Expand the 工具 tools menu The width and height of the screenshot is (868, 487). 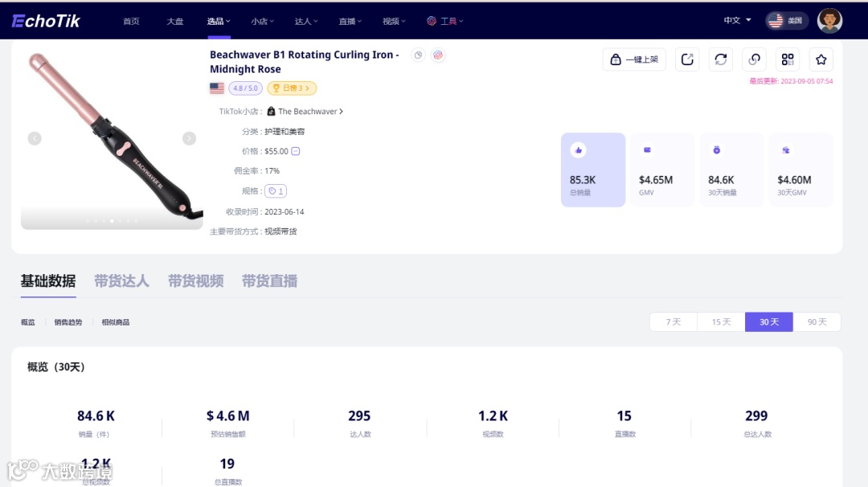click(x=445, y=21)
